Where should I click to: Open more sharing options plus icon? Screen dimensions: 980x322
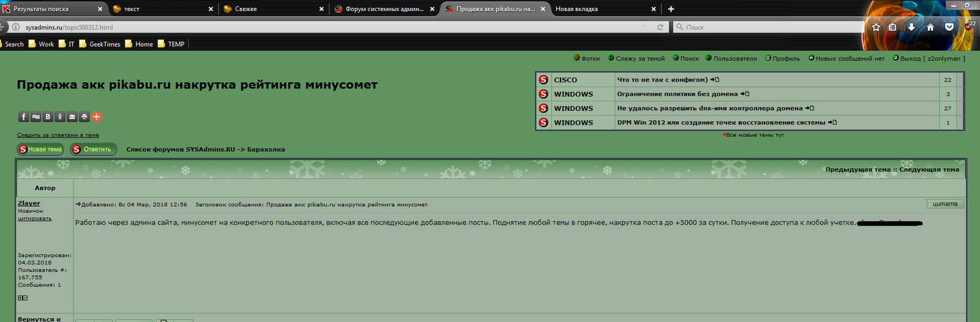tap(96, 117)
